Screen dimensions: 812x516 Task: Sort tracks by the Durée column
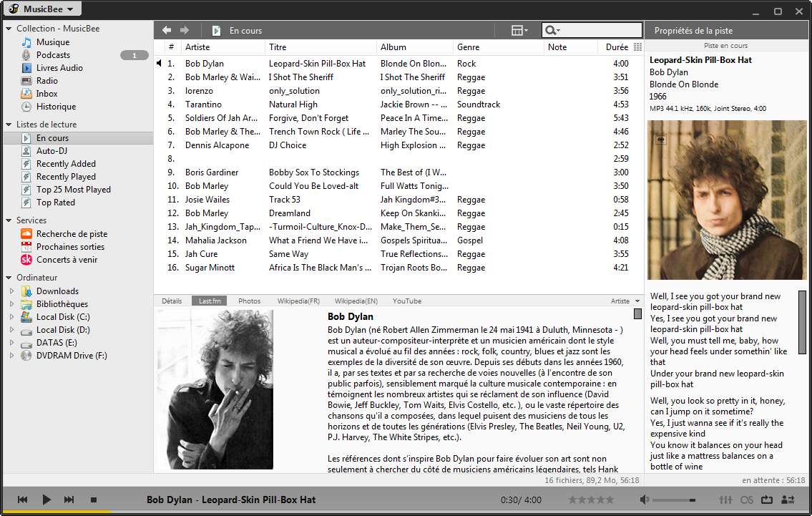(x=615, y=47)
